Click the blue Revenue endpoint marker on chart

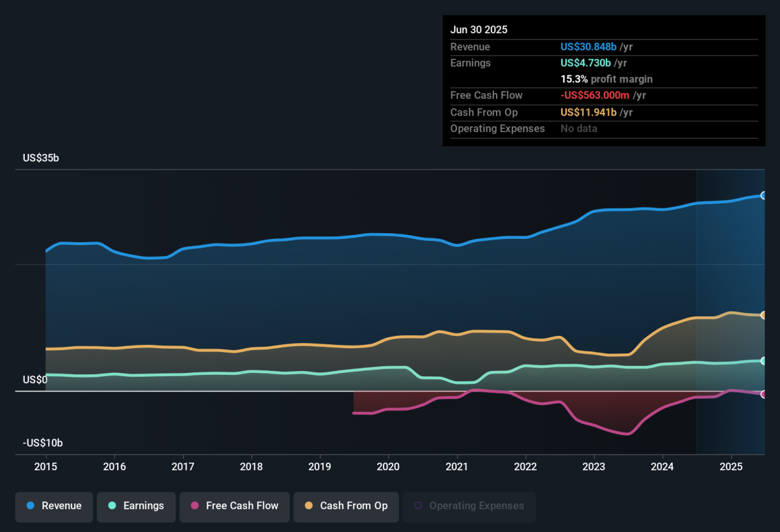click(764, 196)
